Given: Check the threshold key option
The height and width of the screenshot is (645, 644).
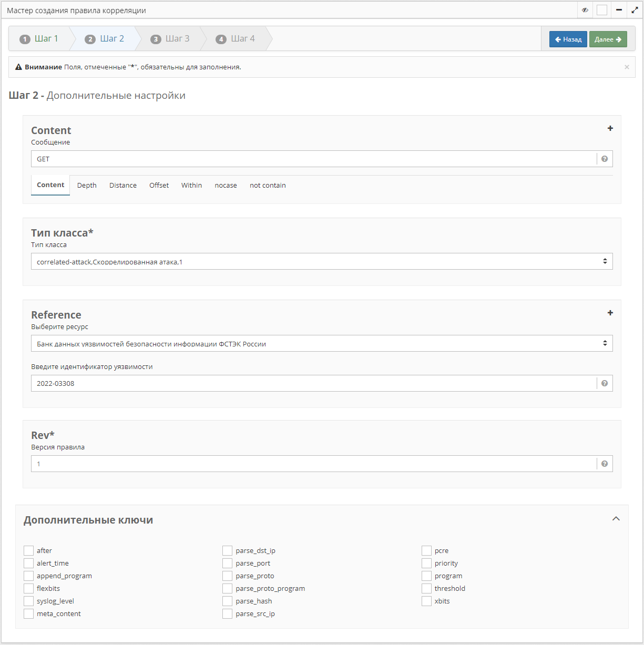Looking at the screenshot, I should coord(426,588).
